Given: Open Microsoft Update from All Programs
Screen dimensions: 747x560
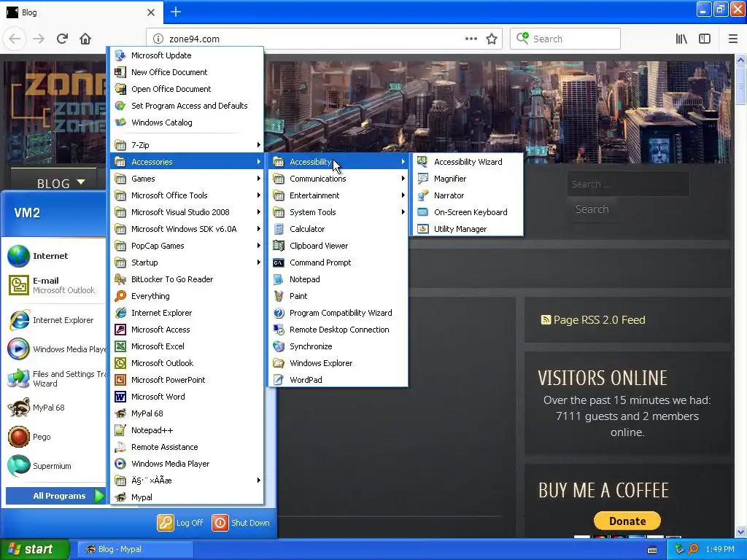Looking at the screenshot, I should click(187, 55).
